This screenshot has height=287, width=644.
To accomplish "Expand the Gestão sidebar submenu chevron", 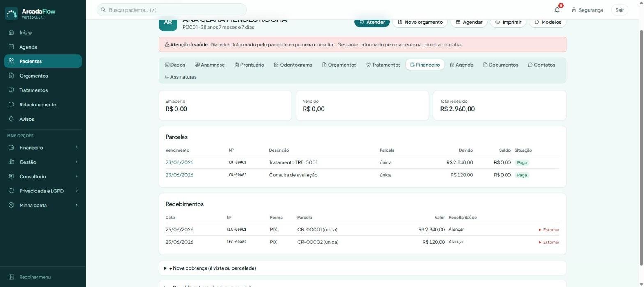I will click(x=76, y=162).
